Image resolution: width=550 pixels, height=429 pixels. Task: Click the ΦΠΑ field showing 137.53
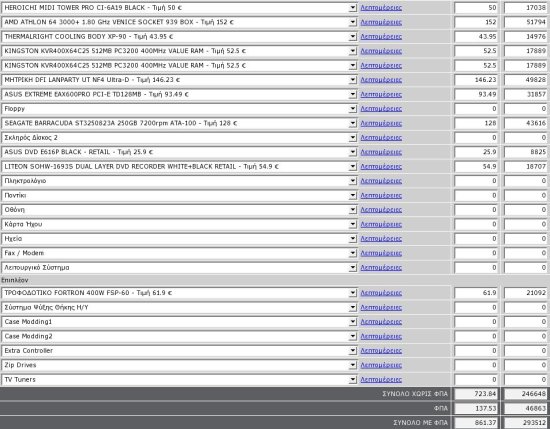476,408
